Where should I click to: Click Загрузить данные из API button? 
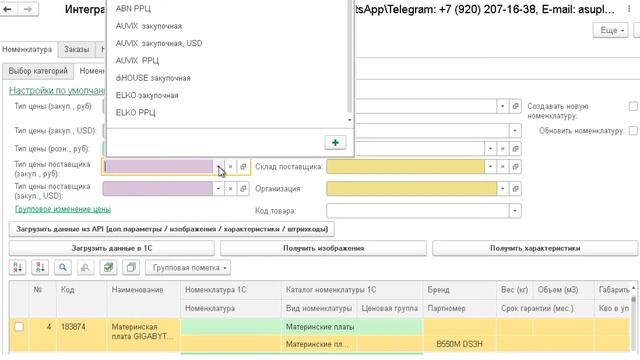click(172, 229)
